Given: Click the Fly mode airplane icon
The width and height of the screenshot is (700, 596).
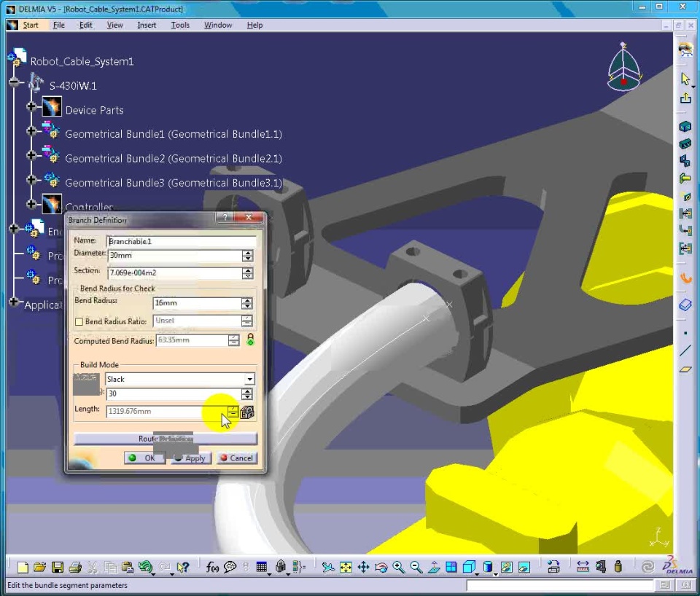Looking at the screenshot, I should tap(328, 567).
